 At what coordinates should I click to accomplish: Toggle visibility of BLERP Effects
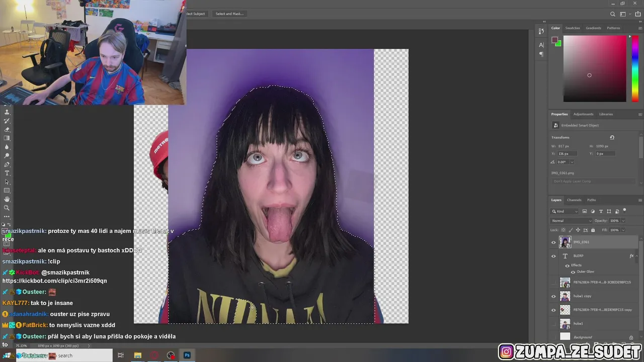point(568,265)
